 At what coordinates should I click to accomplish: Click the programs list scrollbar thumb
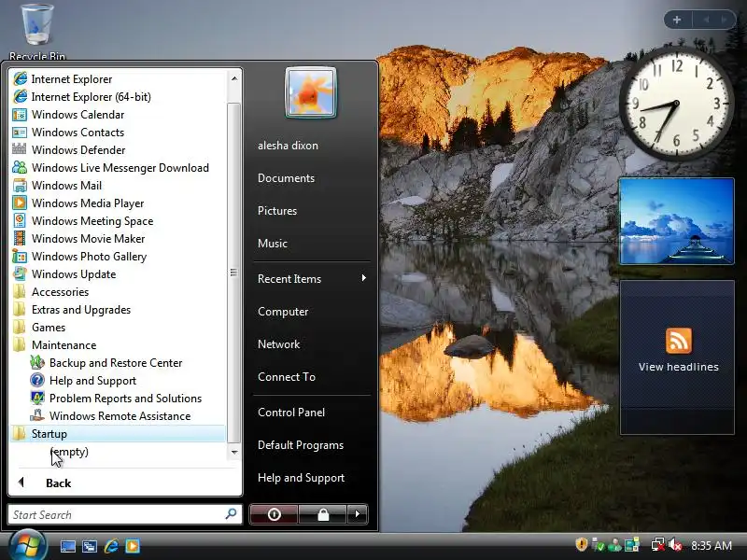(x=233, y=273)
